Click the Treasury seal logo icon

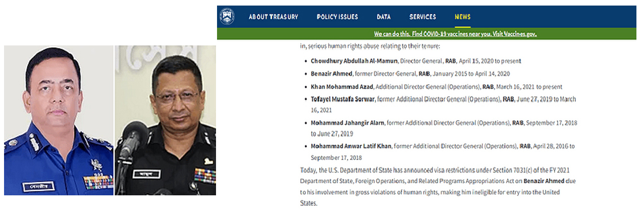227,16
